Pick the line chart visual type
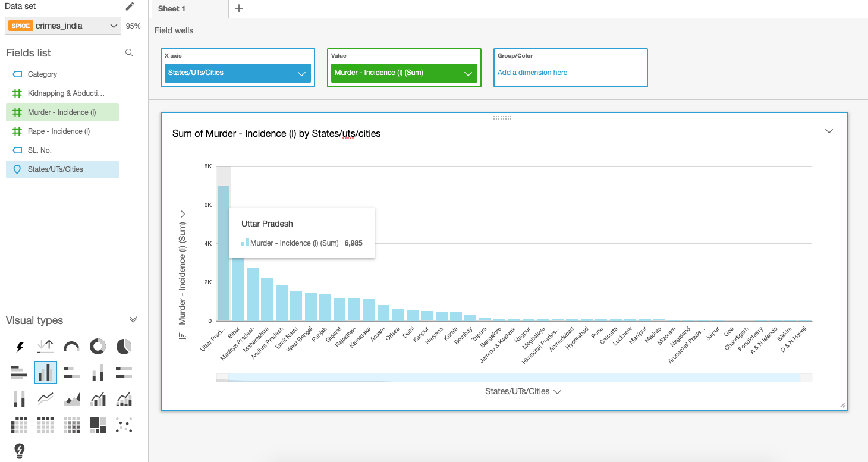868x462 pixels. click(45, 398)
